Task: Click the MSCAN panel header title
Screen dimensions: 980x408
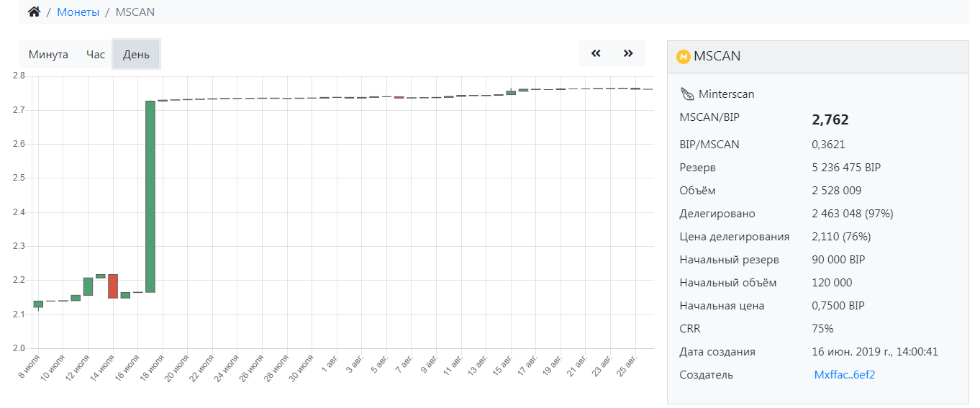Action: click(x=717, y=56)
